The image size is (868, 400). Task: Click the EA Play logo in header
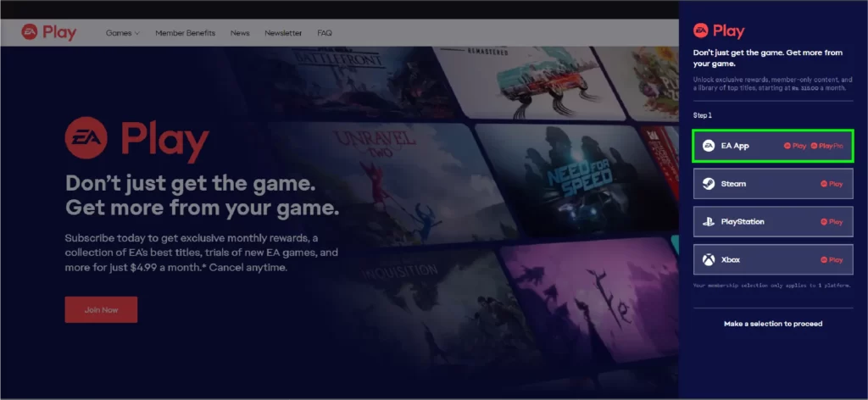coord(48,33)
